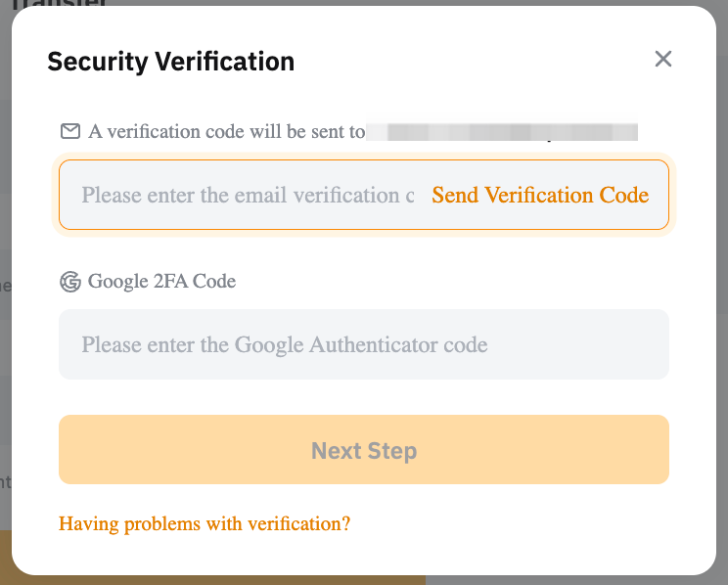The image size is (728, 585).
Task: Click the Security Verification heading
Action: (x=170, y=62)
